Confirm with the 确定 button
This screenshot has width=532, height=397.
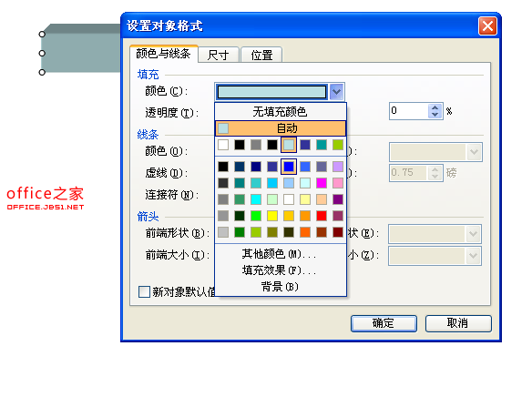point(384,323)
